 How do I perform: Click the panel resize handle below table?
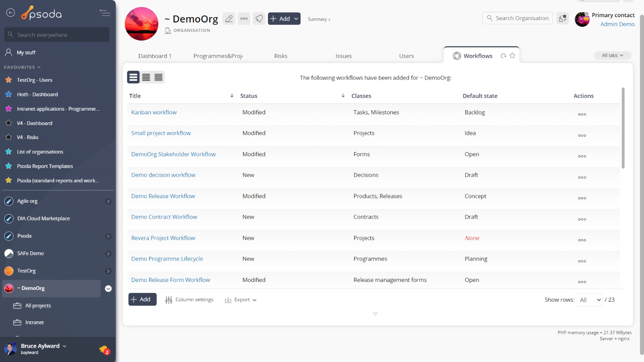(375, 313)
